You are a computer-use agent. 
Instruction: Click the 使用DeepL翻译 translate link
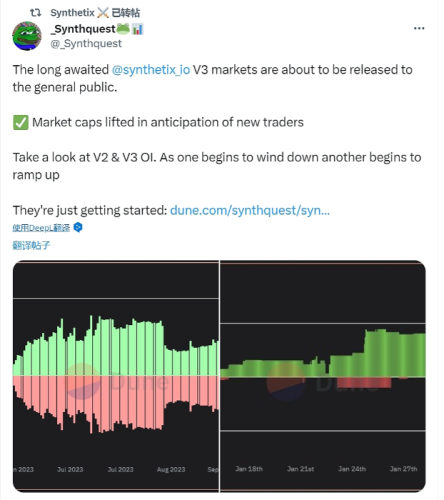(41, 228)
